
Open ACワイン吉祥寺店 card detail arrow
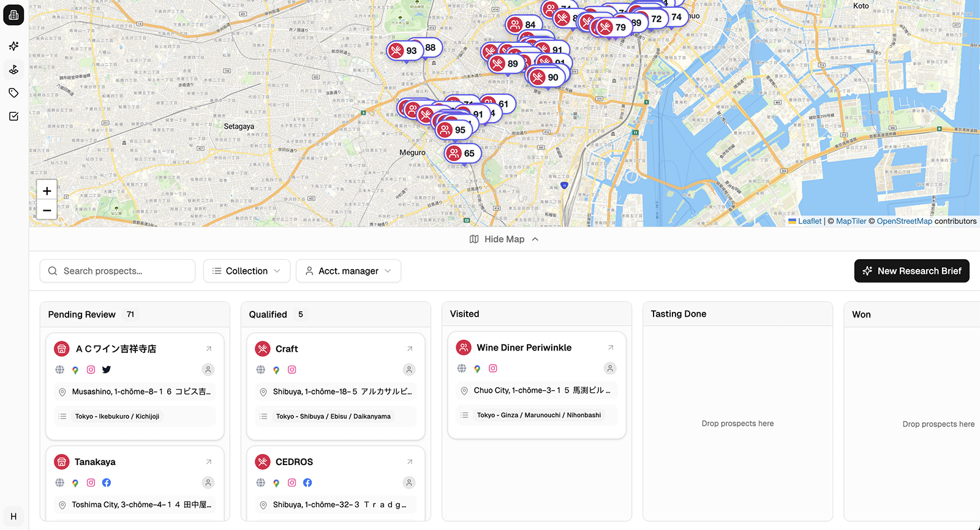(209, 349)
